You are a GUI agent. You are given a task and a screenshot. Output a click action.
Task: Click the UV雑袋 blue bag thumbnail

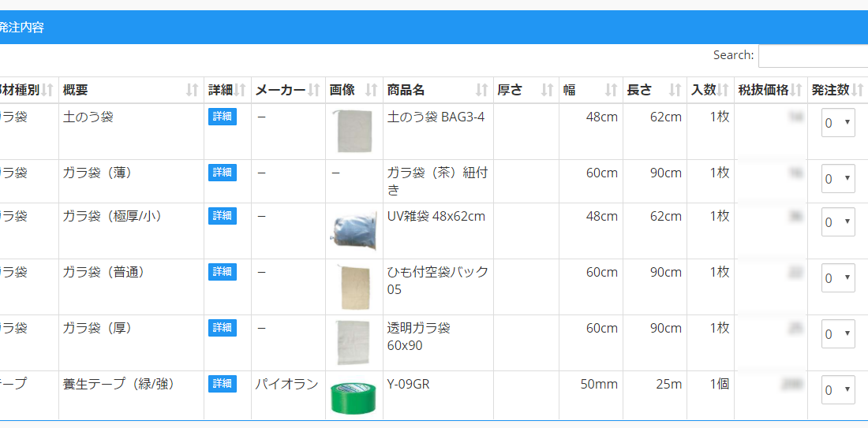[x=353, y=231]
